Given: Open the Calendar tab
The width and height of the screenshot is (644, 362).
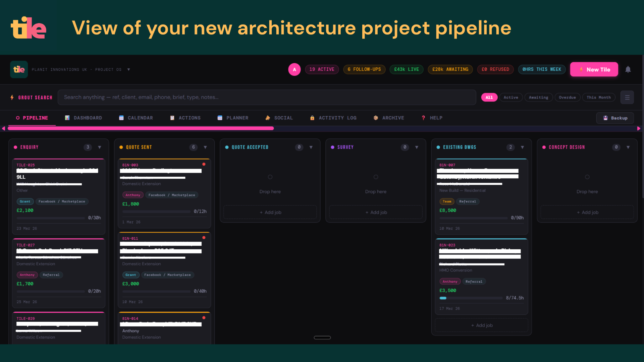Looking at the screenshot, I should coord(136,118).
